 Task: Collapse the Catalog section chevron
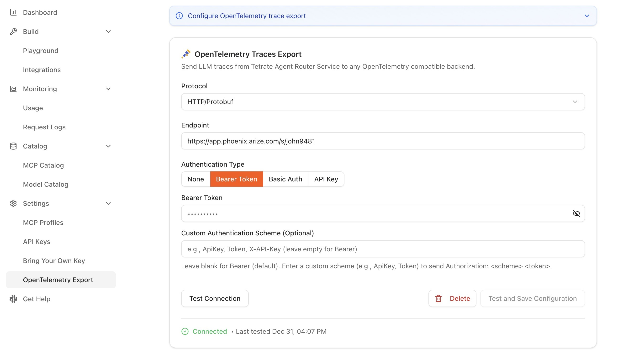(108, 146)
